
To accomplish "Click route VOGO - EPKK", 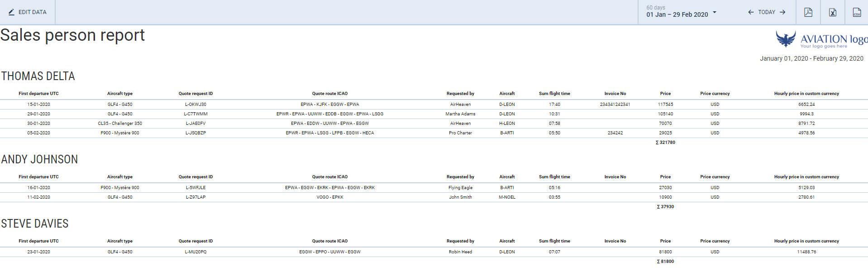I will [330, 197].
